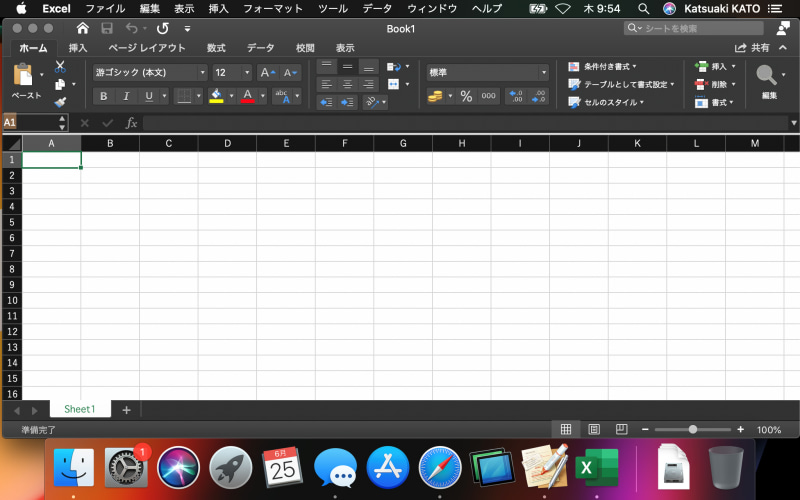This screenshot has height=500, width=800.
Task: Apply percent style format
Action: coord(466,96)
